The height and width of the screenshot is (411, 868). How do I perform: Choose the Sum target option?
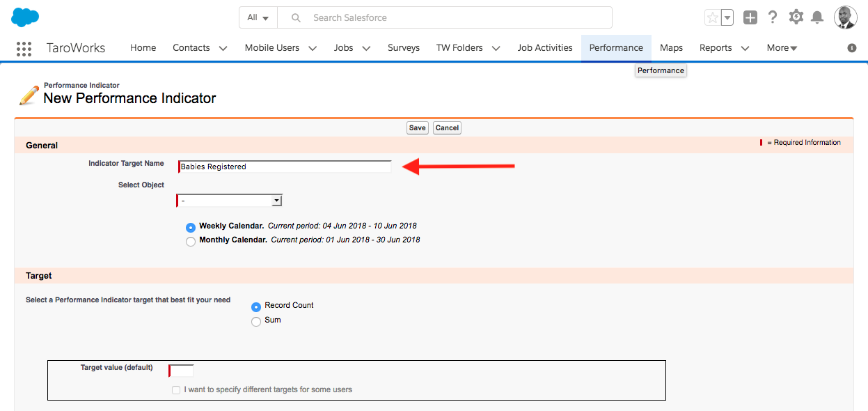(x=256, y=321)
